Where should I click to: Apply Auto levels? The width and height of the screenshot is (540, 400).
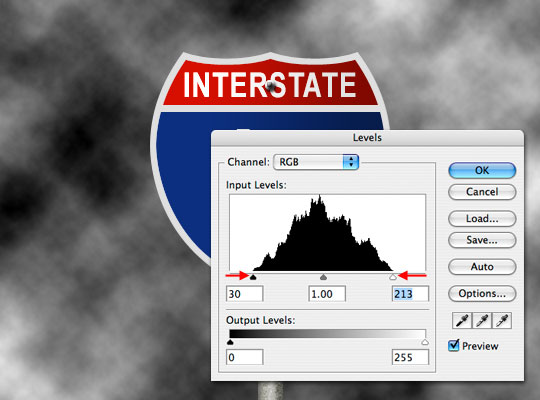[x=482, y=267]
